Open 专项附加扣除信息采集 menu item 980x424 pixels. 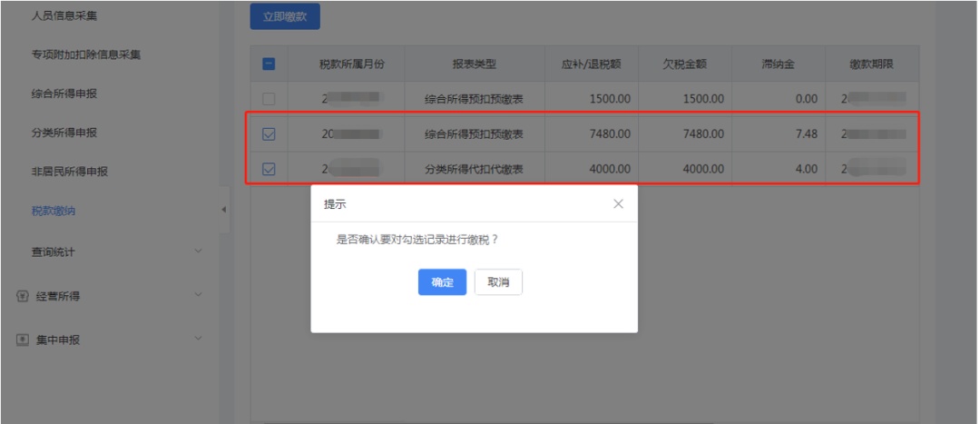pyautogui.click(x=86, y=55)
